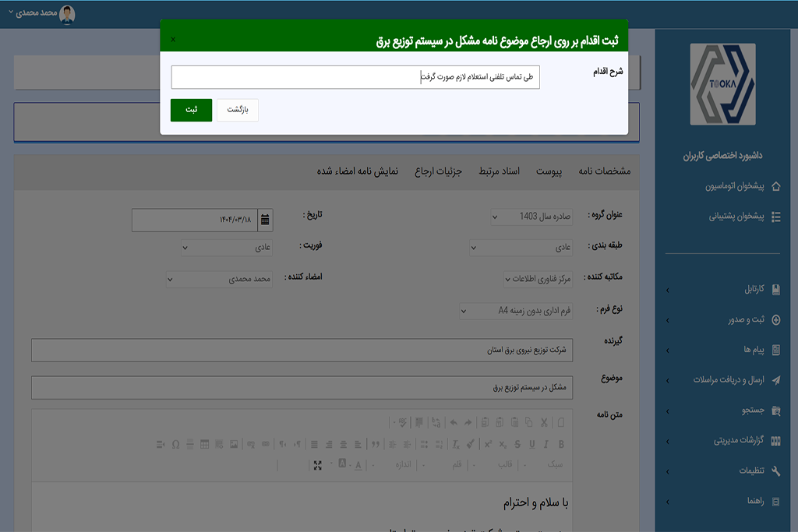The image size is (798, 532).
Task: Click the insert table icon
Action: [204, 444]
